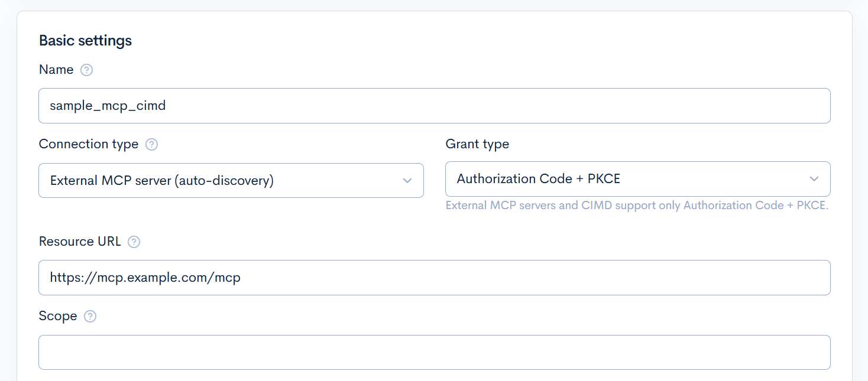The image size is (868, 381).
Task: Click the Grant type label
Action: tap(477, 144)
